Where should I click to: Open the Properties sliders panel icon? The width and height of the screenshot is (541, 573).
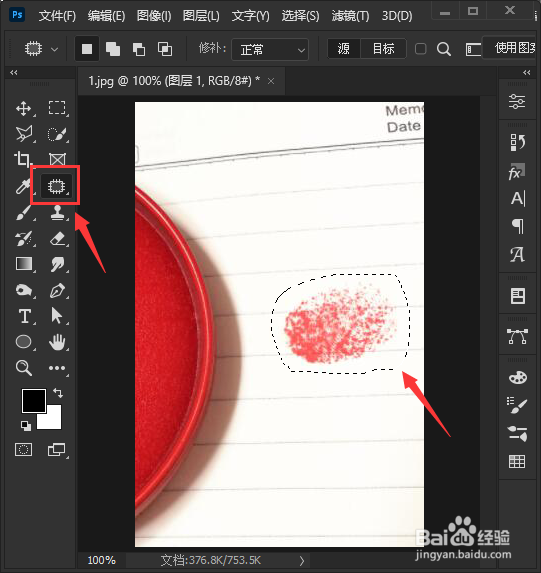517,101
